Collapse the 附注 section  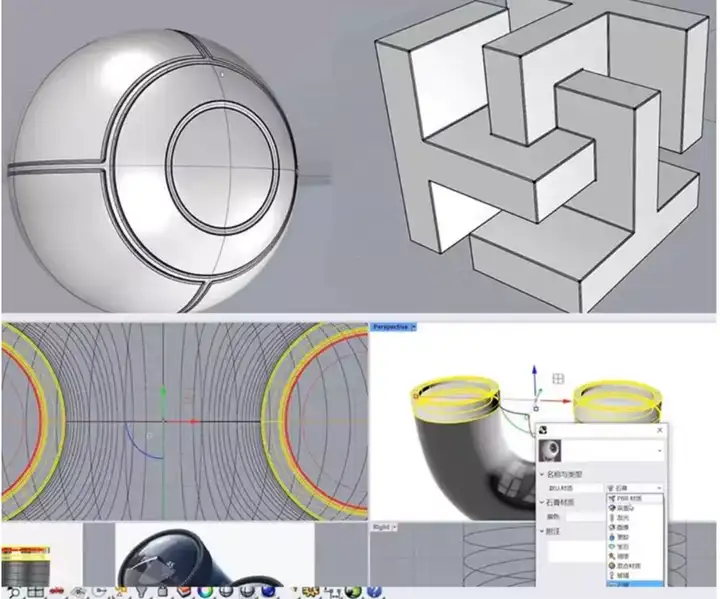[542, 532]
